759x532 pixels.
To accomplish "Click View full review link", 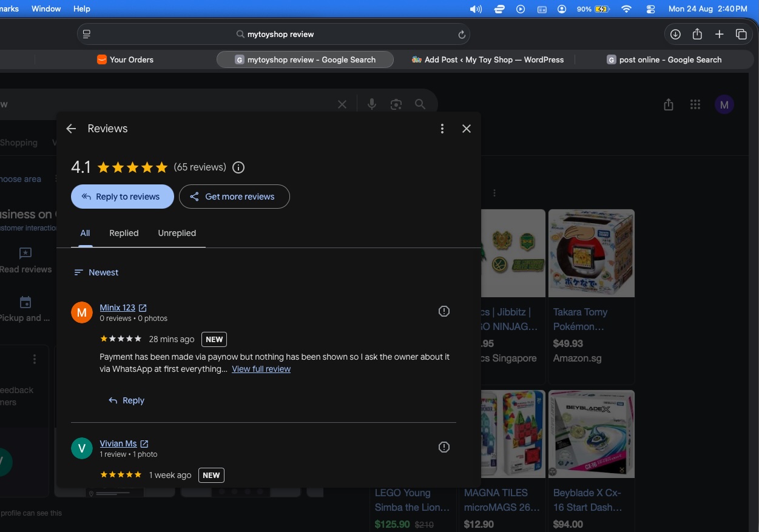I will [x=261, y=369].
